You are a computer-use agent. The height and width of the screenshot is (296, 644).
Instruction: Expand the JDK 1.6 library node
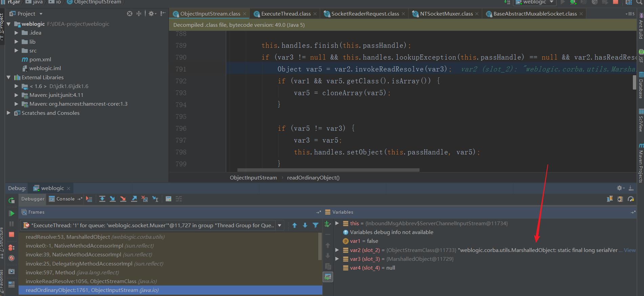[x=16, y=86]
